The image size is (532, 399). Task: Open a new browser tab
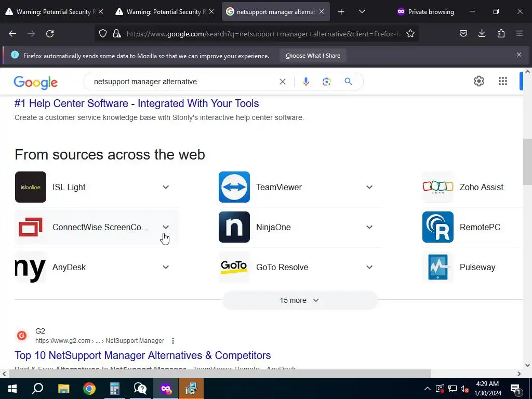(341, 12)
